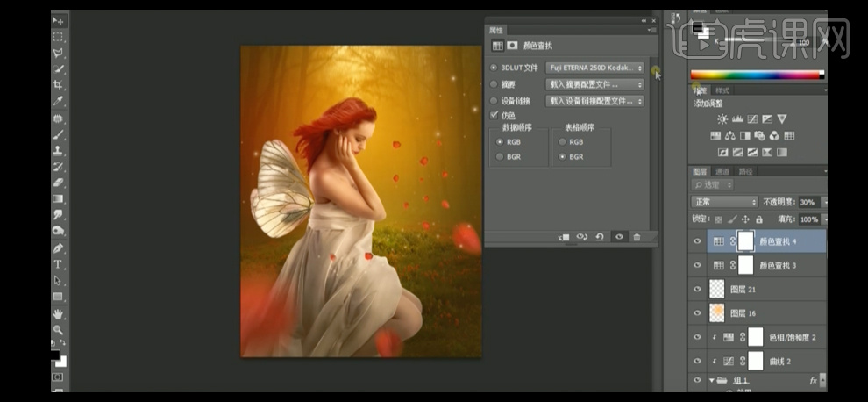
Task: Open the 填充 fill slider arrow
Action: pos(825,219)
